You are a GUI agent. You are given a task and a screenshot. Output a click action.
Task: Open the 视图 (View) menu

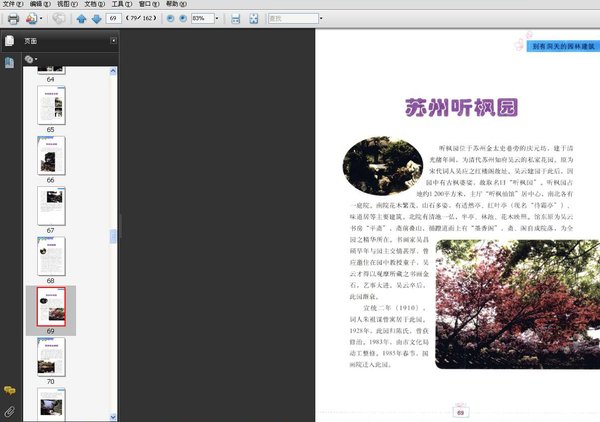pyautogui.click(x=67, y=4)
